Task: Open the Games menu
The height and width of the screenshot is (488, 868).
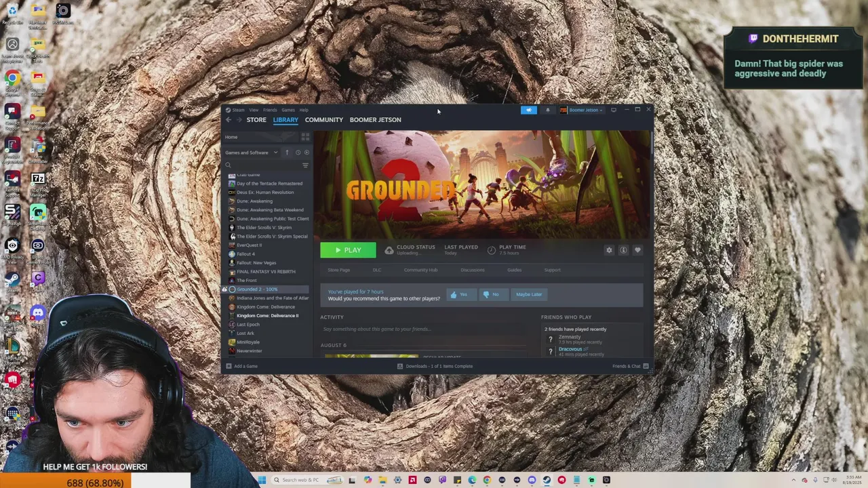Action: coord(288,110)
